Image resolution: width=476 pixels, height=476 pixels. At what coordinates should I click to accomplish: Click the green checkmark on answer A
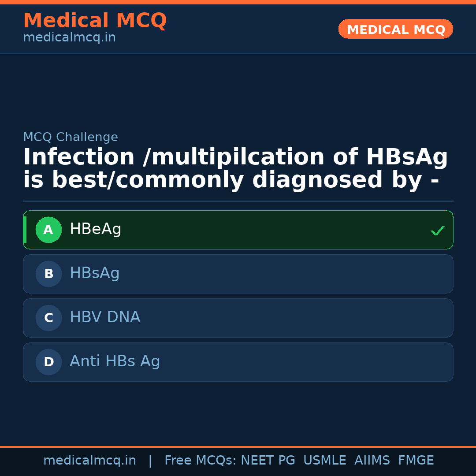[437, 231]
